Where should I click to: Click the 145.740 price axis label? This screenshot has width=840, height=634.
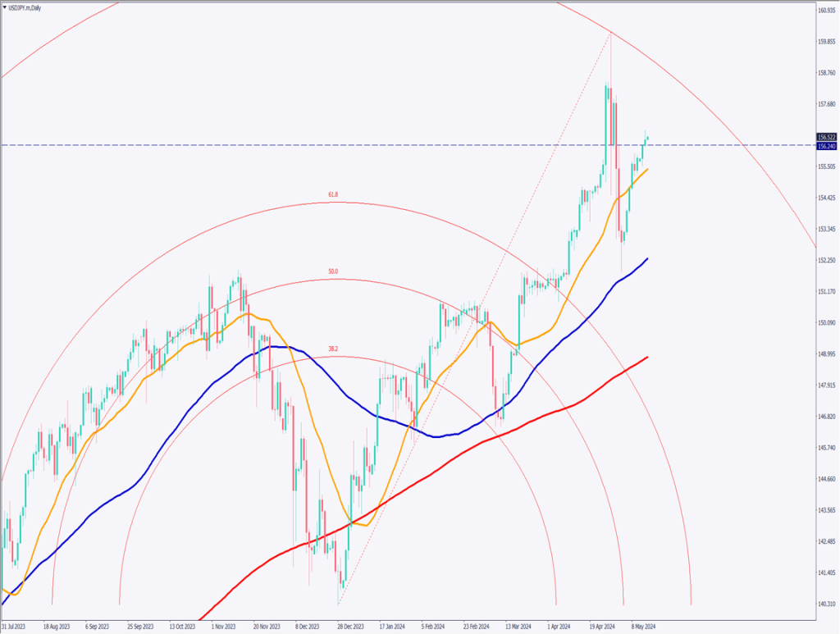tap(826, 448)
